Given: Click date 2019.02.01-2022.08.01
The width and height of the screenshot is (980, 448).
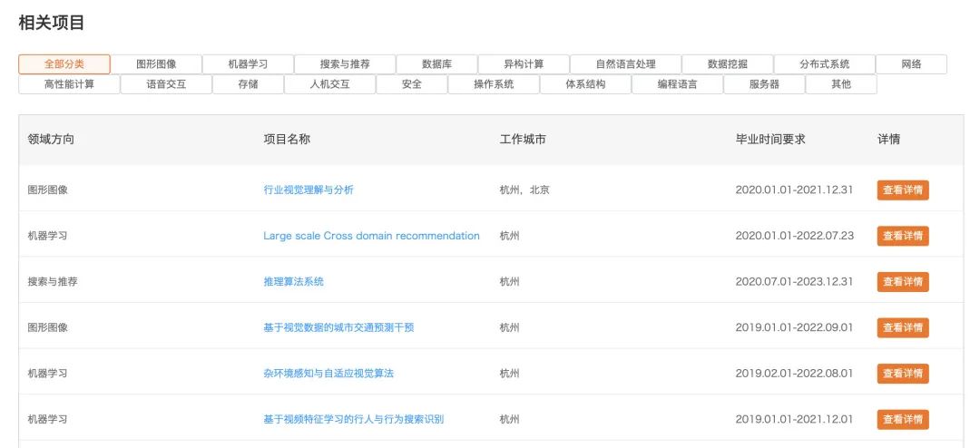Looking at the screenshot, I should [794, 374].
